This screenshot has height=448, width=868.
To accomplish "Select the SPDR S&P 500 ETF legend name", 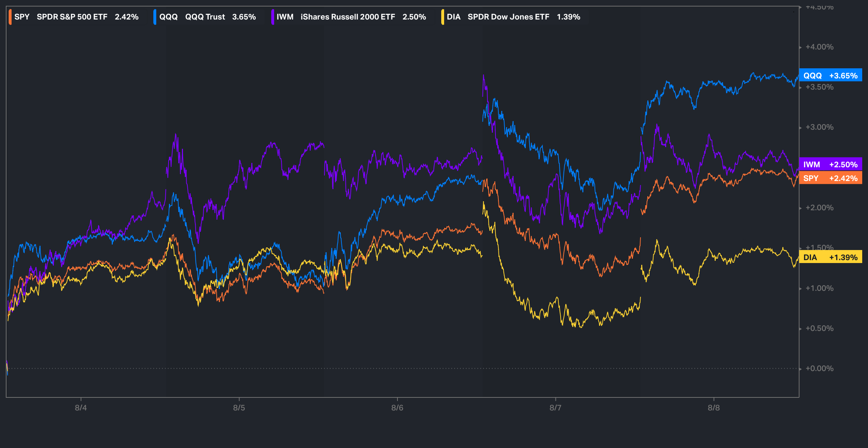I will click(72, 17).
